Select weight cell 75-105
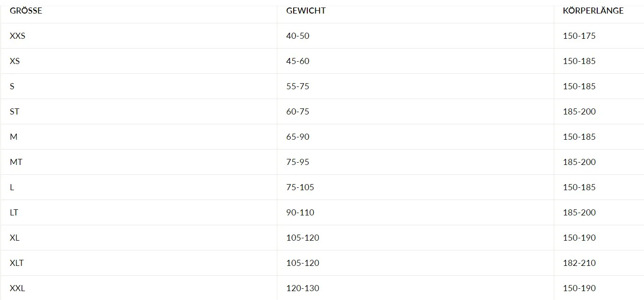 click(x=300, y=187)
